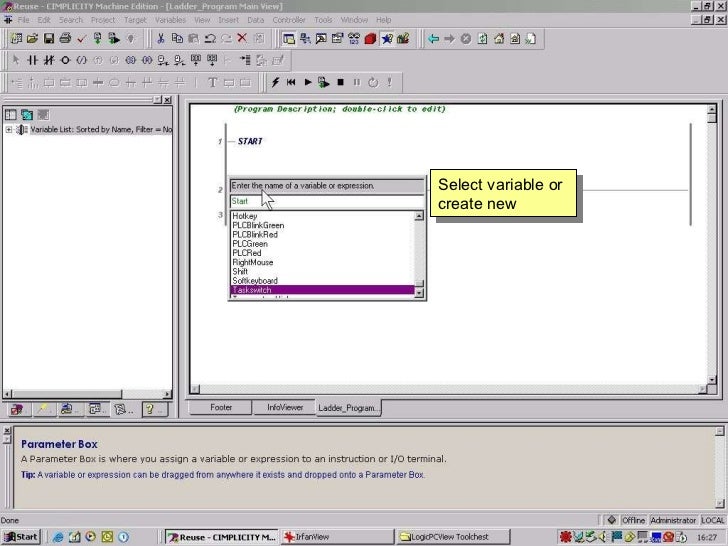The image size is (728, 546).
Task: Click the Print icon in the toolbar
Action: [65, 39]
